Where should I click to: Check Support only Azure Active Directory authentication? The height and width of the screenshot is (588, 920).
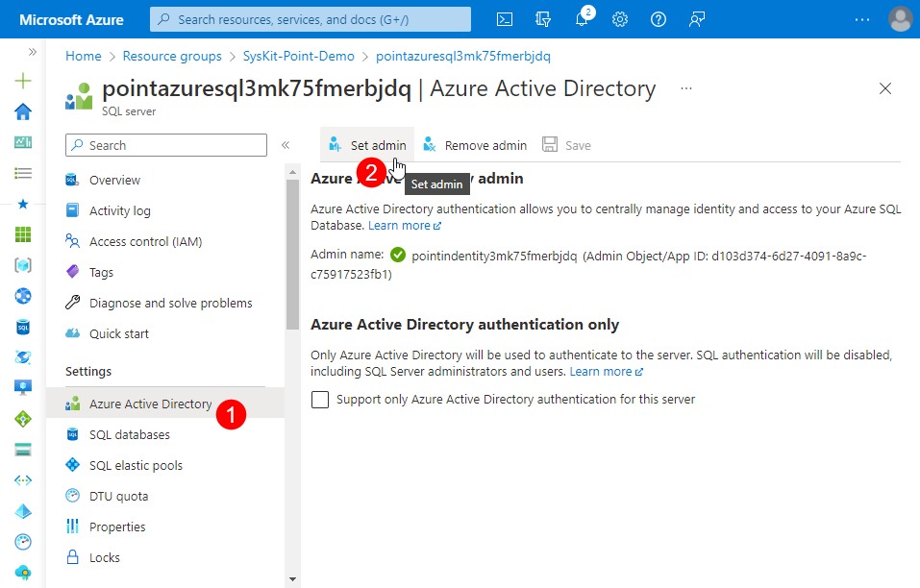[x=320, y=399]
